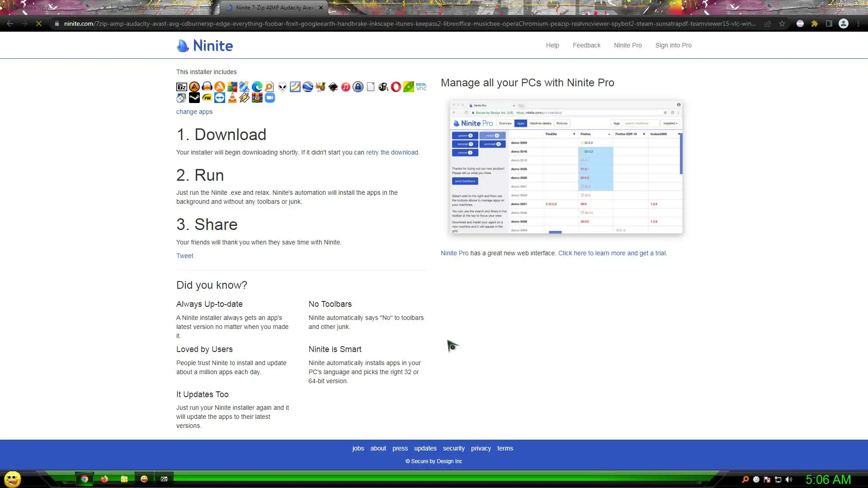Click the 7-Zip app icon
Screen dimensions: 868x488
181,87
